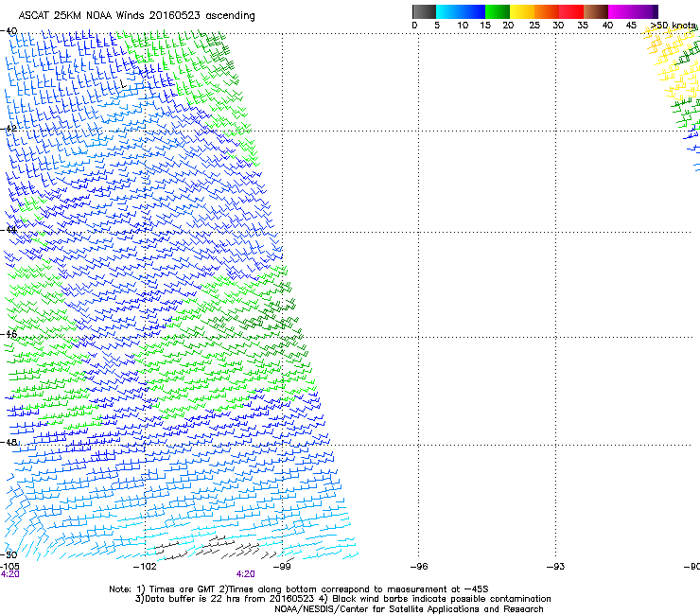The width and height of the screenshot is (700, 615).
Task: Click the purple 4:20 time left of -99
Action: [246, 574]
